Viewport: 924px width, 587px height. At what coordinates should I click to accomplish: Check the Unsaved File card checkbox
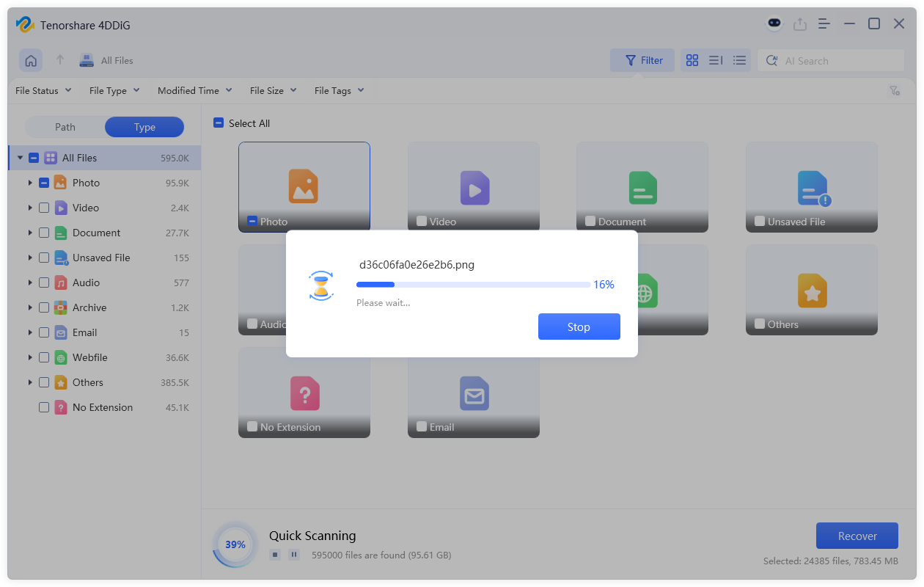click(760, 221)
